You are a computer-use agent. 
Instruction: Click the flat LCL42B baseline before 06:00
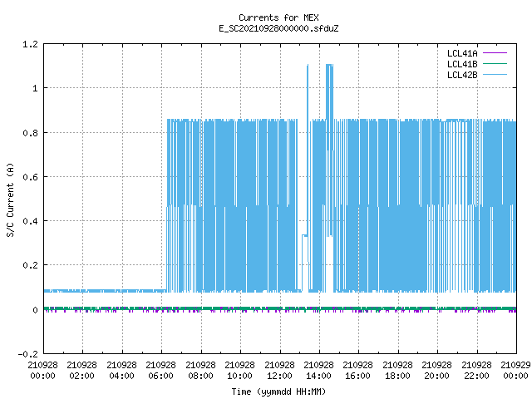click(x=105, y=291)
